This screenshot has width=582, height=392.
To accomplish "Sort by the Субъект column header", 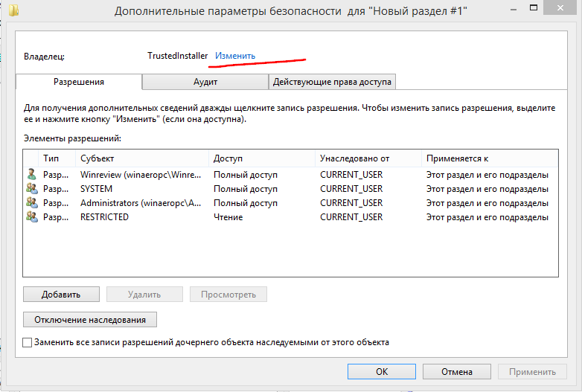I will pos(142,158).
